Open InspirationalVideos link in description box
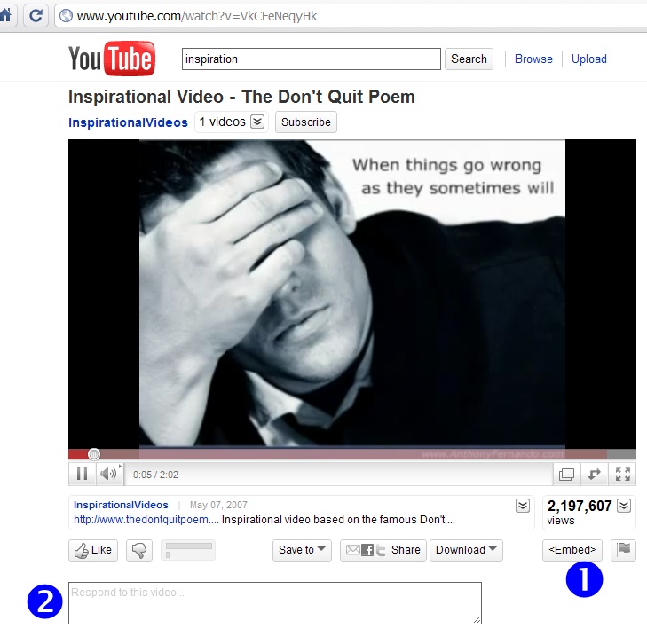 point(121,505)
